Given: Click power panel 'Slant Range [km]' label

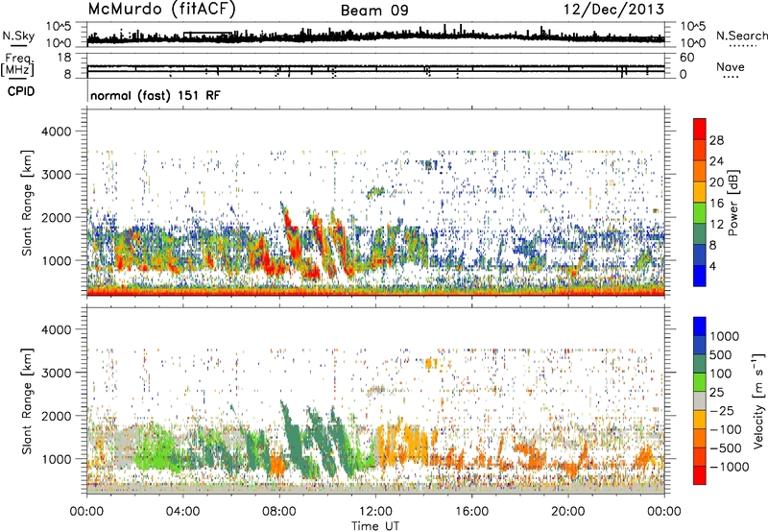Looking at the screenshot, I should point(27,203).
